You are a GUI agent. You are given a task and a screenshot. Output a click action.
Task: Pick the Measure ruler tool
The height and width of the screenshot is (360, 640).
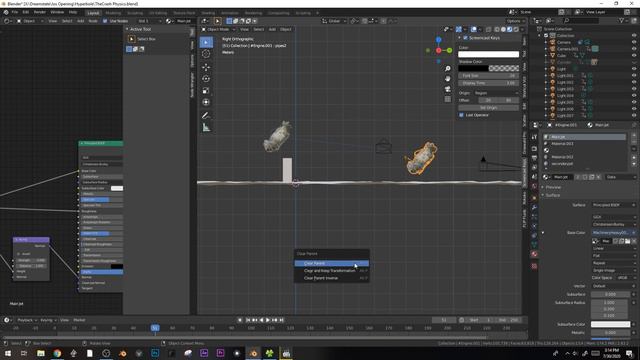[206, 128]
